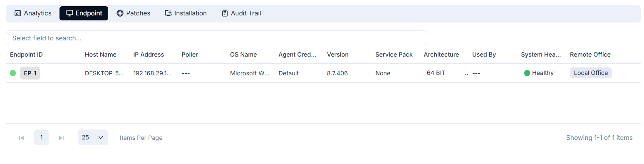Viewport: 644px width, 164px height.
Task: Focus the 'Select field to search' box
Action: [x=216, y=38]
